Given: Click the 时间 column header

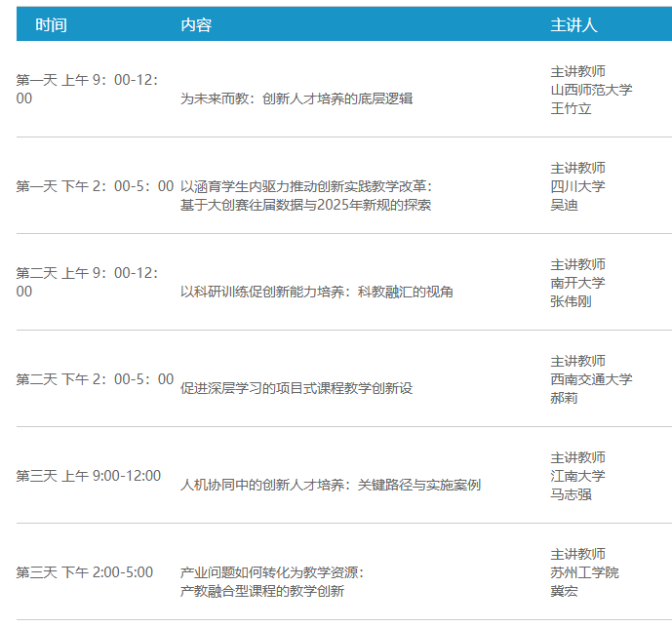Looking at the screenshot, I should 51,24.
